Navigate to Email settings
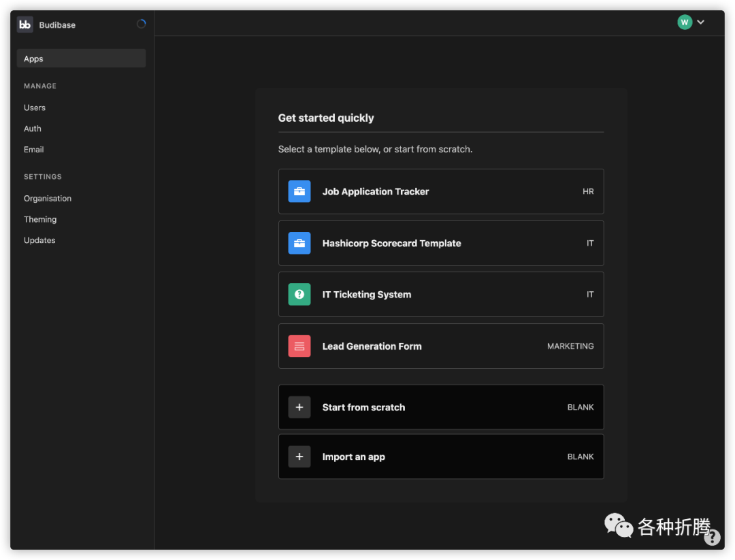735x560 pixels. pos(34,150)
